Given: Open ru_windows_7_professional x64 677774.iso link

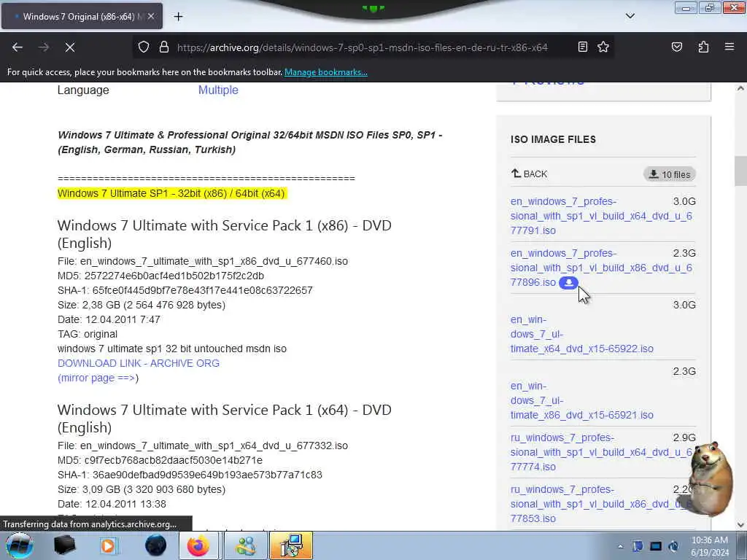Looking at the screenshot, I should [x=601, y=452].
